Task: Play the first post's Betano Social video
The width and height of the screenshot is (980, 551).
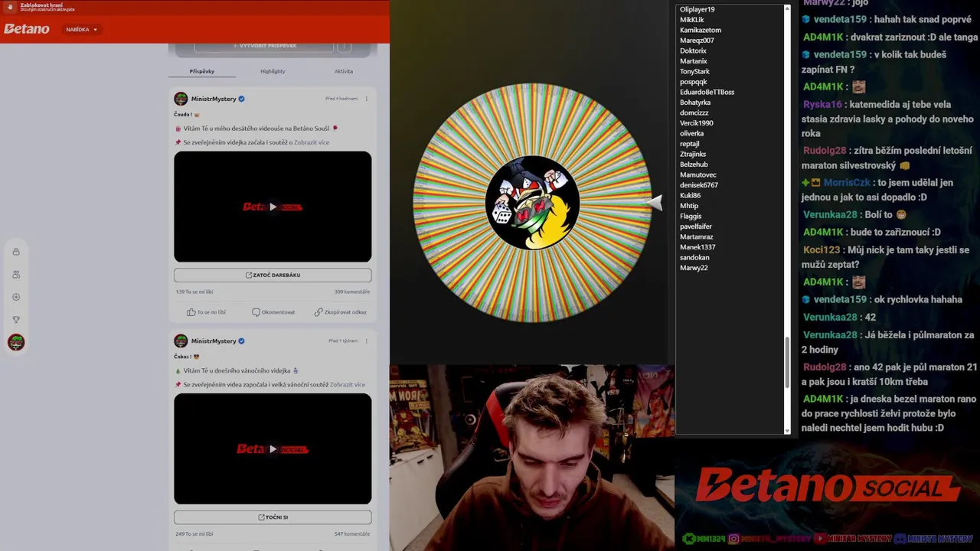Action: pos(273,207)
